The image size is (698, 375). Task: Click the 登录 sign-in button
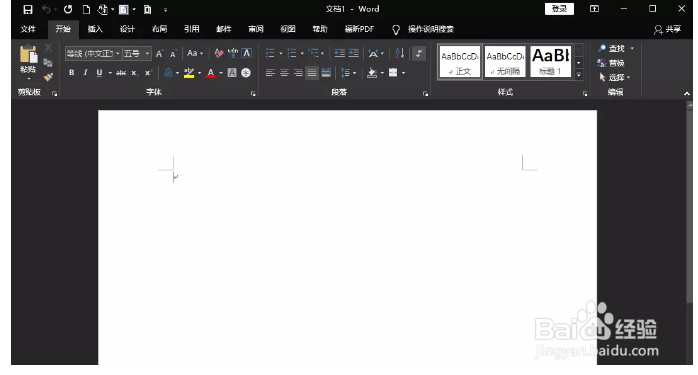click(x=559, y=9)
